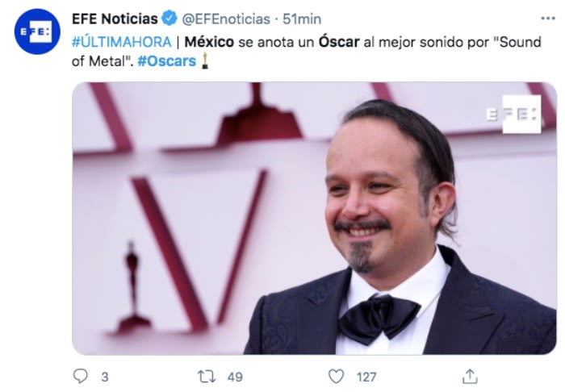Viewport: 565px width, 392px height.
Task: Open the @EFEnoticias handle
Action: click(x=226, y=19)
